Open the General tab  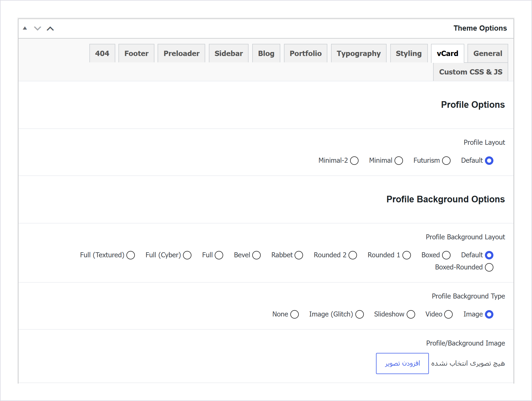488,53
